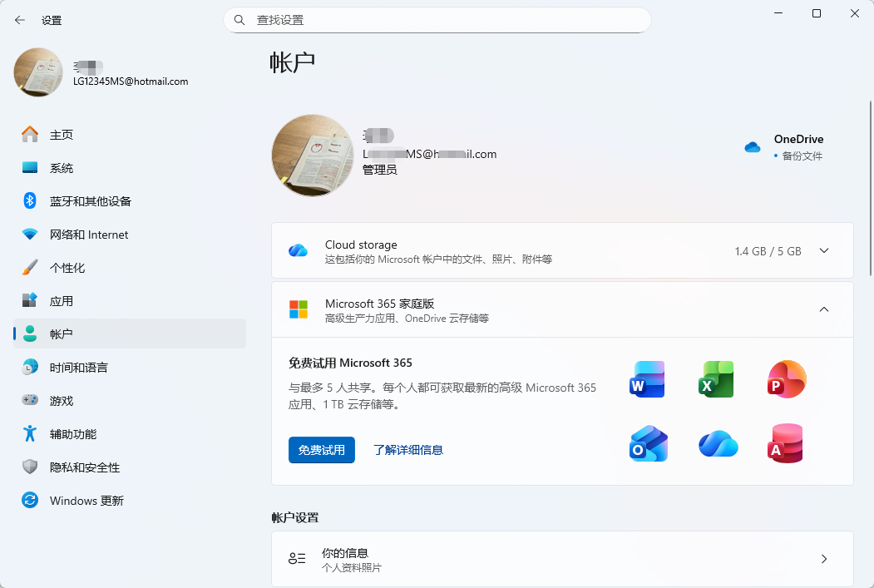
Task: Select the 时间和语言 label
Action: (x=79, y=368)
